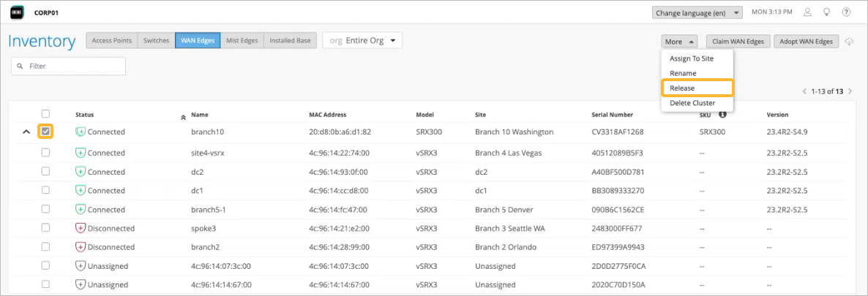Click MAC address 20:d8:0b:a6:d1:82

[x=340, y=132]
